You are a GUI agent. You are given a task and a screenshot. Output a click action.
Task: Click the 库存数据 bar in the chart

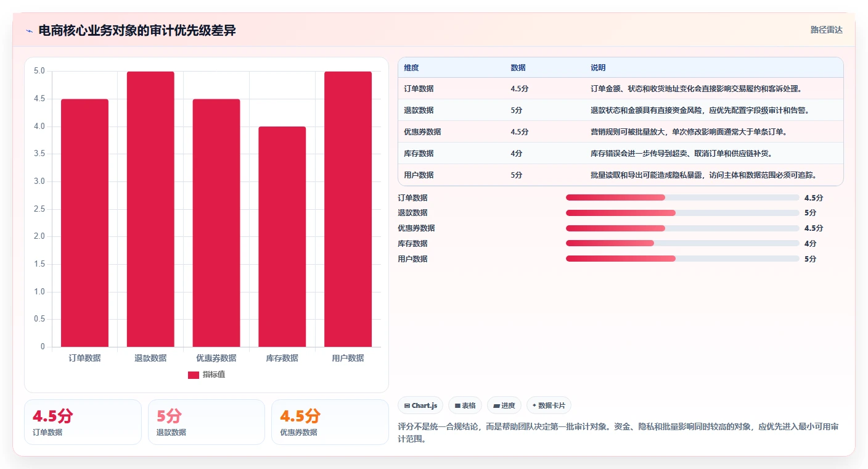tap(282, 236)
